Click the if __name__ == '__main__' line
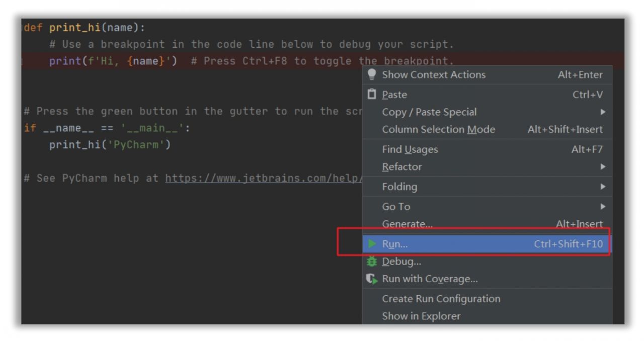Viewport: 644px width, 341px height. click(107, 128)
